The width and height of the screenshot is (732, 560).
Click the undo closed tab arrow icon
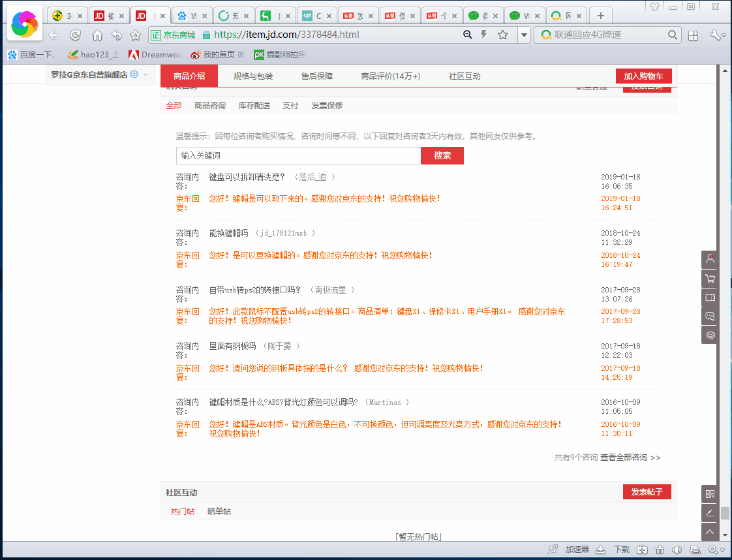pos(116,35)
